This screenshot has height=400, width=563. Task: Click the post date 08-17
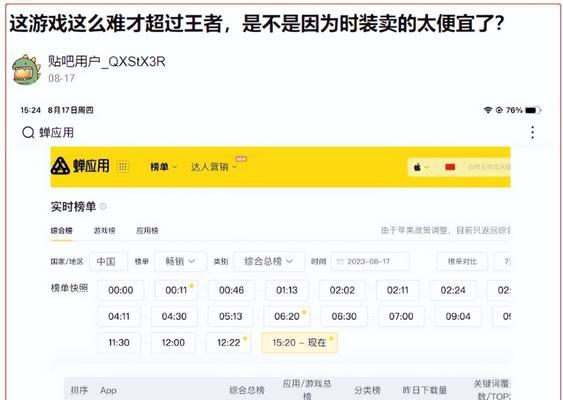61,78
